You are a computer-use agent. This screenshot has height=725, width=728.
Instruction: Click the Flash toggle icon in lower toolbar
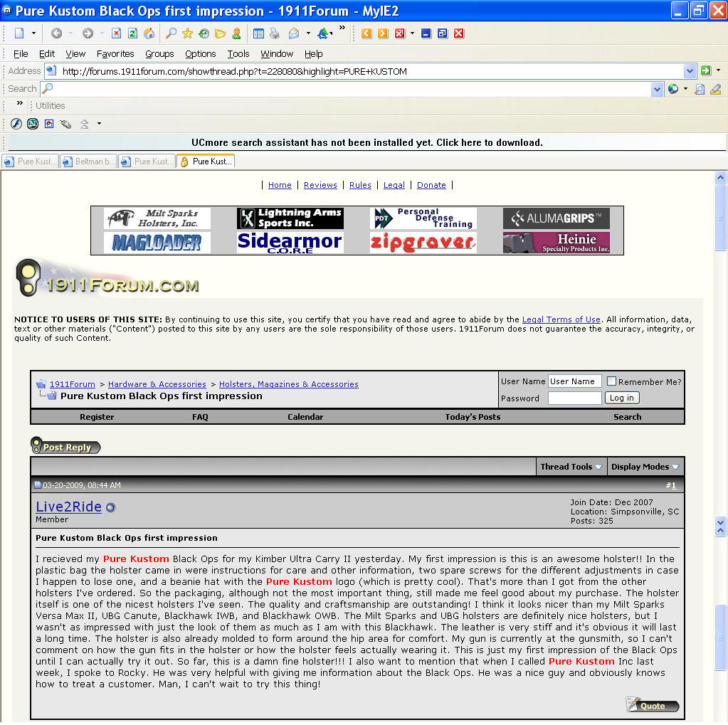(x=16, y=124)
